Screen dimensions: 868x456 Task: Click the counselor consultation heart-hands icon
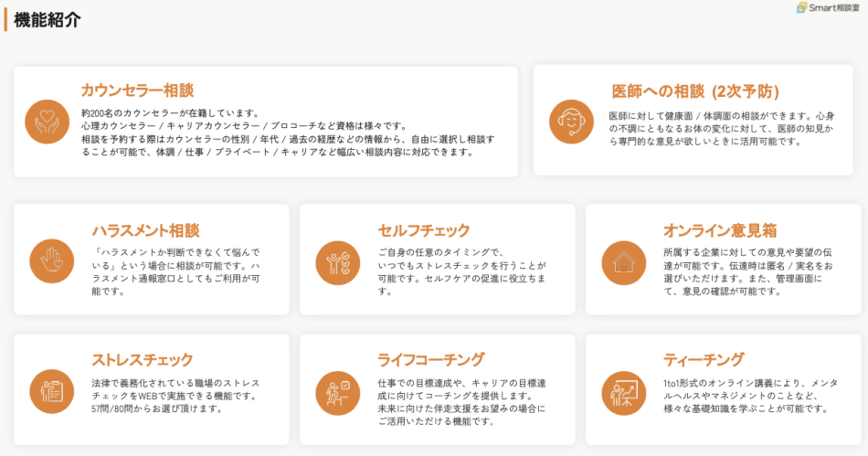pyautogui.click(x=47, y=121)
